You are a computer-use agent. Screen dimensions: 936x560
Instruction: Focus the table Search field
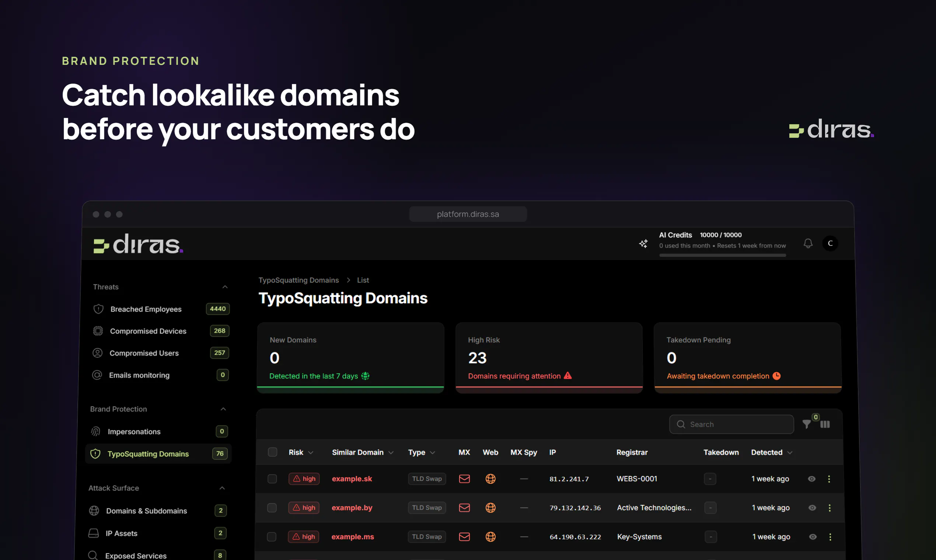pos(731,424)
